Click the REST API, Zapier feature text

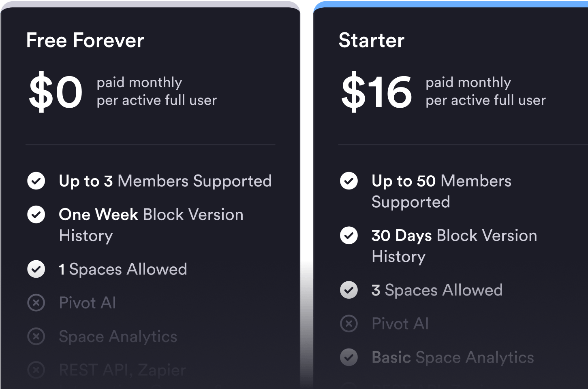(122, 370)
